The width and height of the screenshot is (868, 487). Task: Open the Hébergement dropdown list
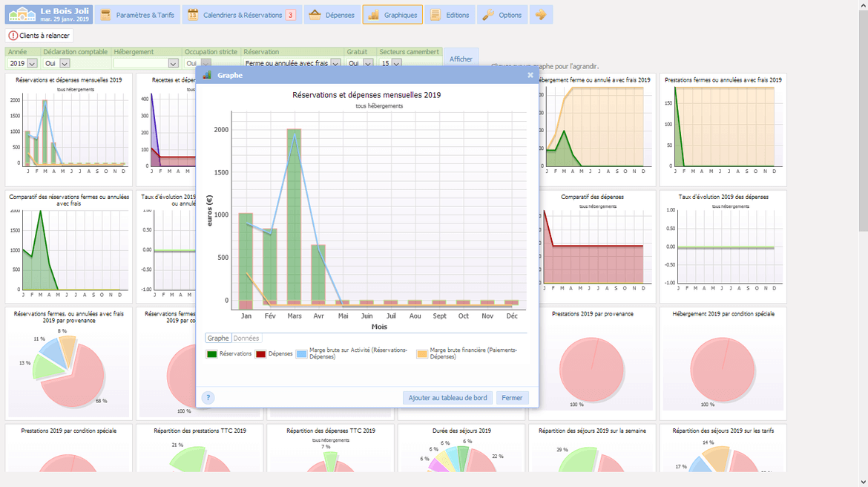click(x=173, y=64)
